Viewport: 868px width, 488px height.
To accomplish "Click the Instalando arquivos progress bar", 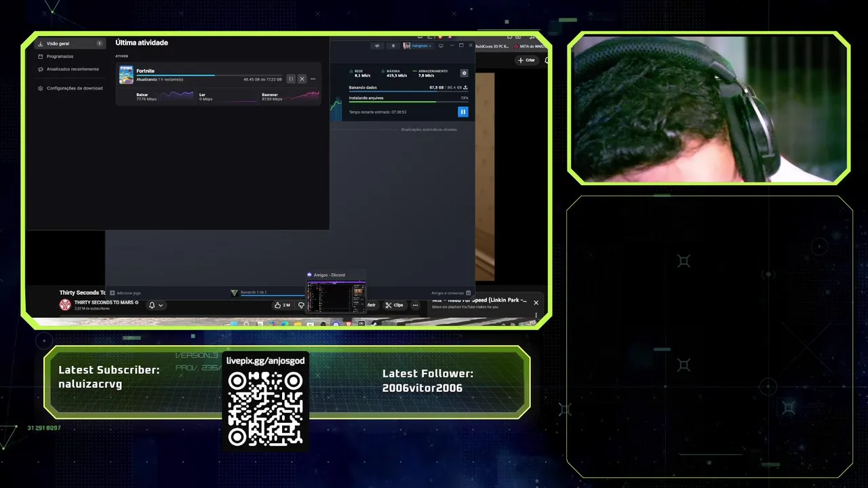I will pyautogui.click(x=408, y=102).
